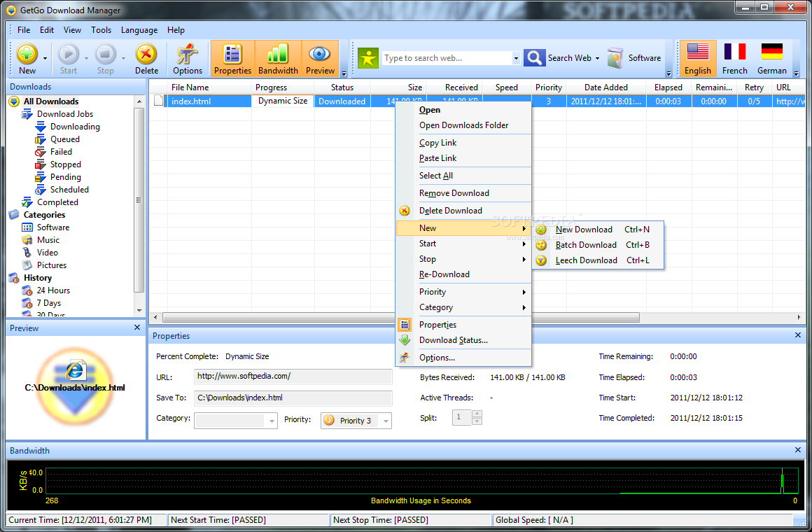
Task: Click the Search Web magnifier button
Action: (534, 58)
